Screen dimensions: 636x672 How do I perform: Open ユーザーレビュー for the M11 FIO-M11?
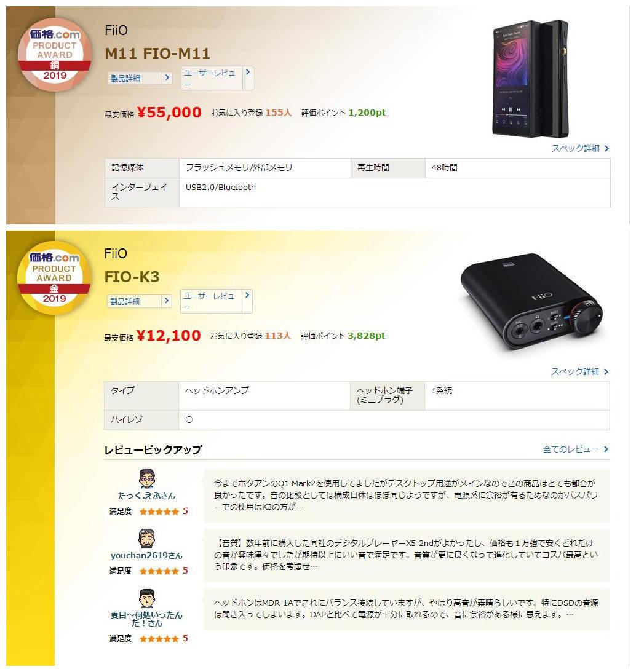[217, 78]
